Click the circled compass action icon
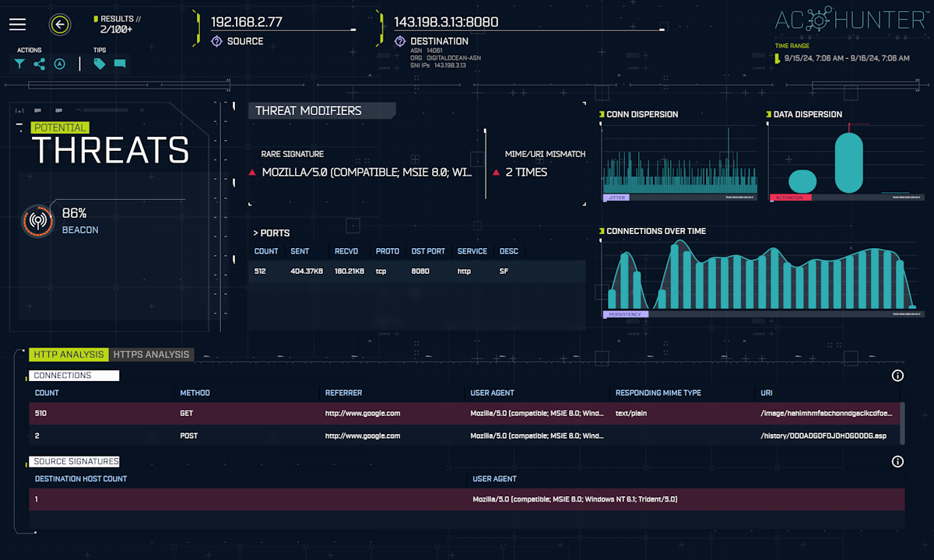 click(x=59, y=65)
